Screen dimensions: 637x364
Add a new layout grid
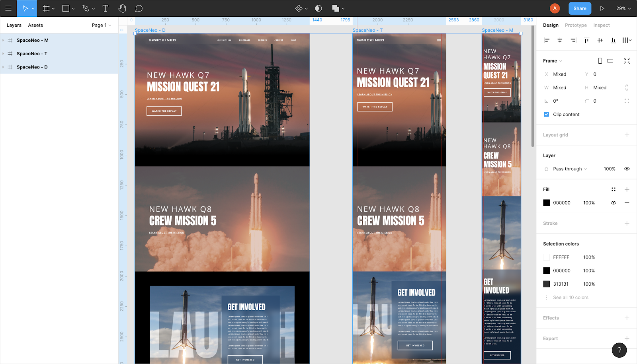627,135
